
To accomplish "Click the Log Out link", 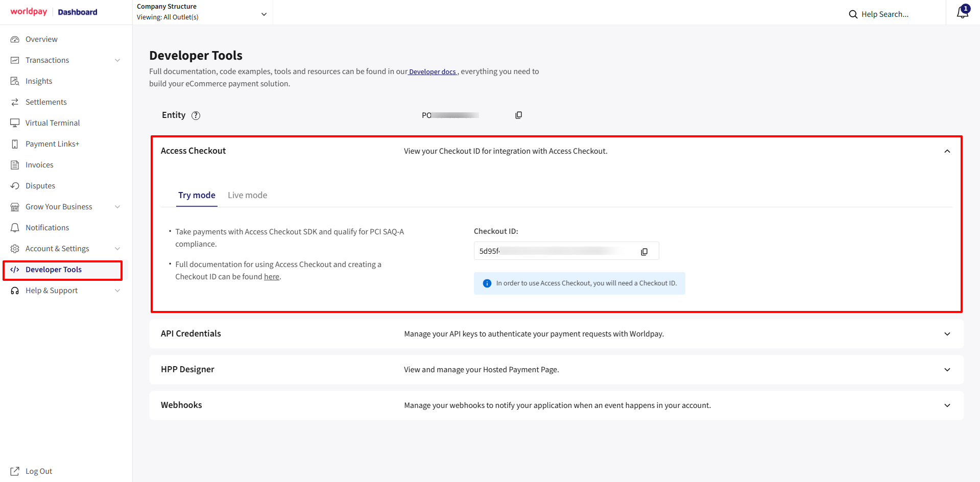I will click(x=39, y=471).
